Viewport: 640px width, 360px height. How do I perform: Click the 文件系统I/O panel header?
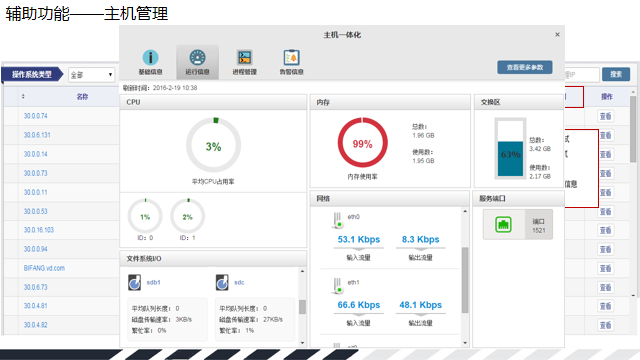[213, 259]
